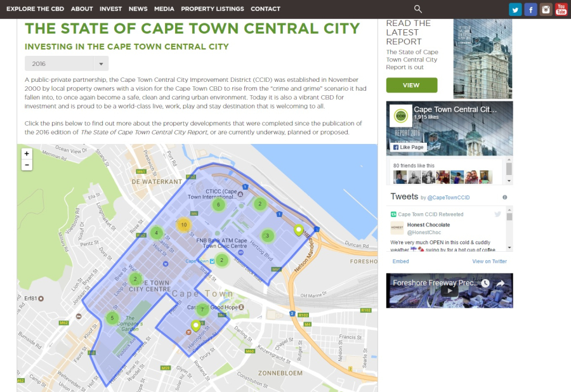
Task: Click the green View report button
Action: click(x=412, y=85)
